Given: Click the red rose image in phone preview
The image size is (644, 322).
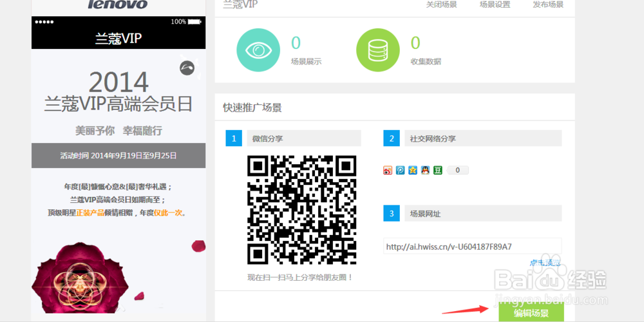Looking at the screenshot, I should pyautogui.click(x=80, y=277).
